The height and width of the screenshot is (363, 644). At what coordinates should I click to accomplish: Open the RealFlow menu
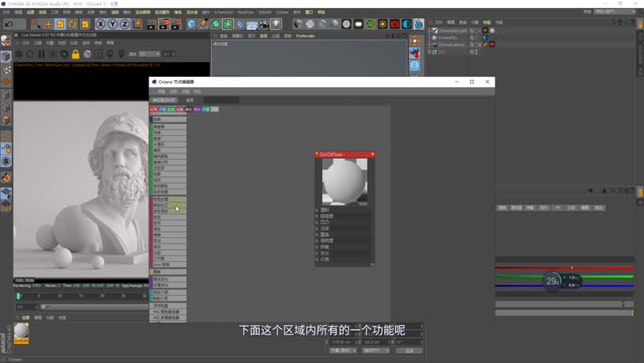(x=246, y=13)
